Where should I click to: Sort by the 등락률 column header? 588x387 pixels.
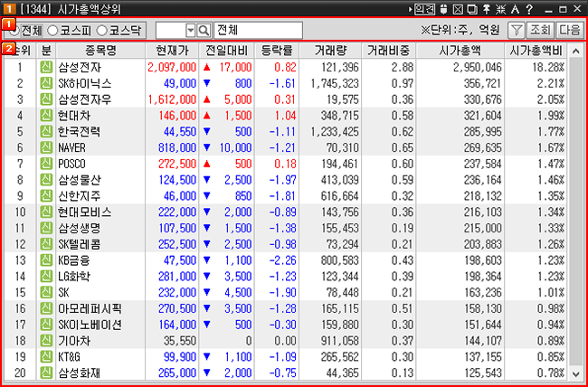pos(277,51)
